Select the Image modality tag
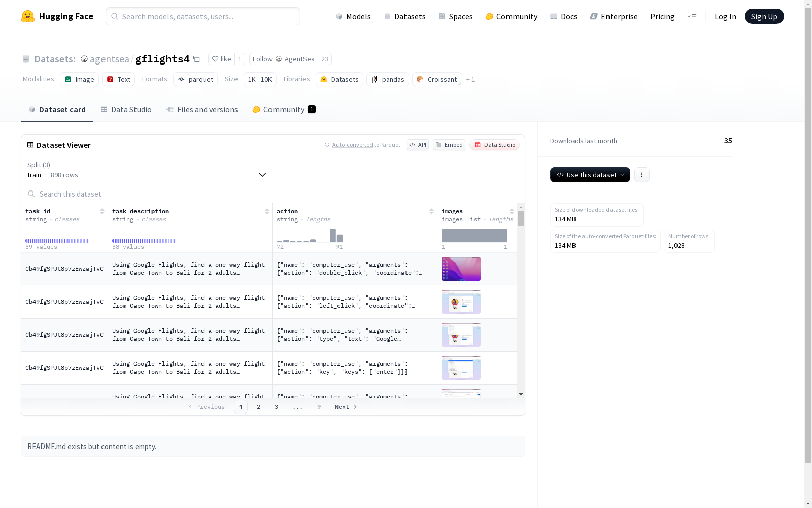Screen dimensions: 812x508 coord(80,79)
